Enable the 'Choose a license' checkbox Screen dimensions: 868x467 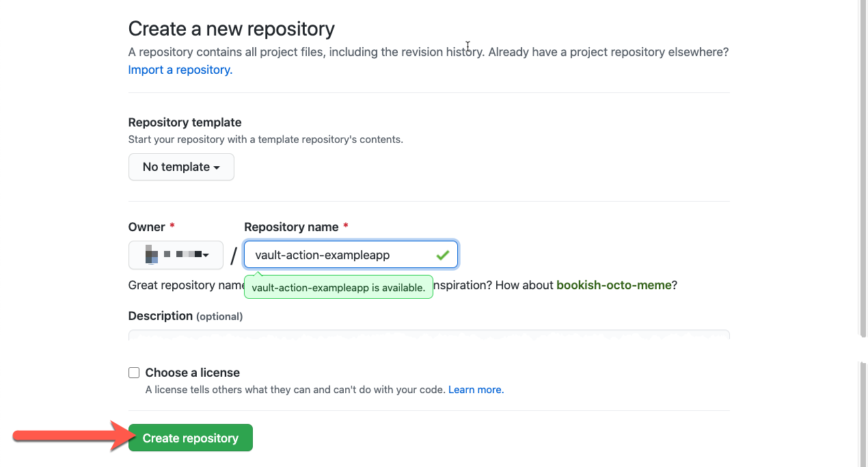(134, 372)
